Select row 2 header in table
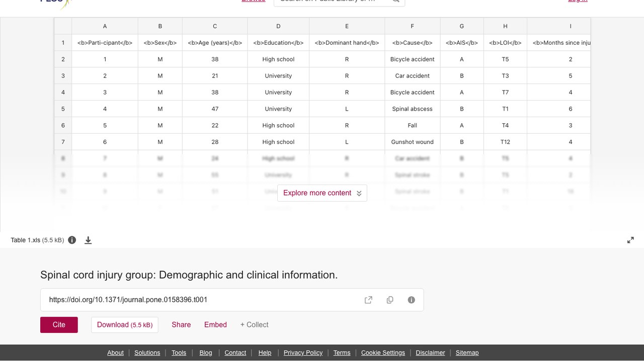Image resolution: width=644 pixels, height=362 pixels. click(63, 59)
